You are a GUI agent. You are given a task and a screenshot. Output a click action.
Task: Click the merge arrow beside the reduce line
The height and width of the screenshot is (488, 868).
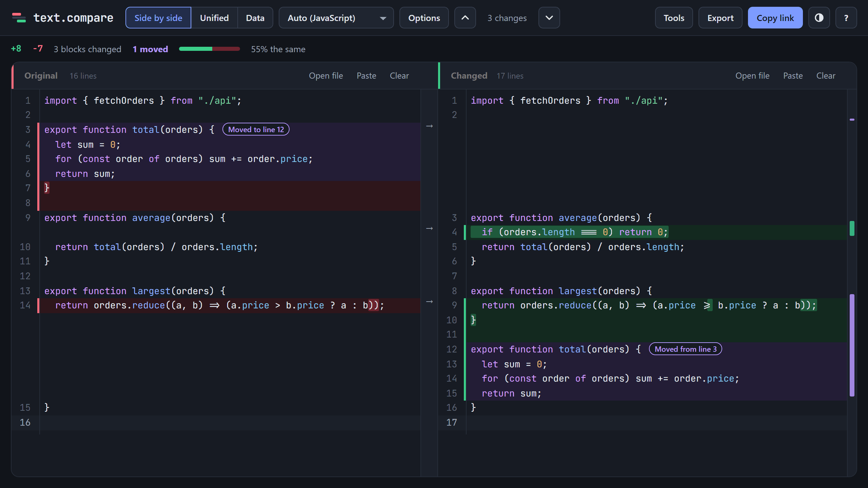[x=429, y=302]
